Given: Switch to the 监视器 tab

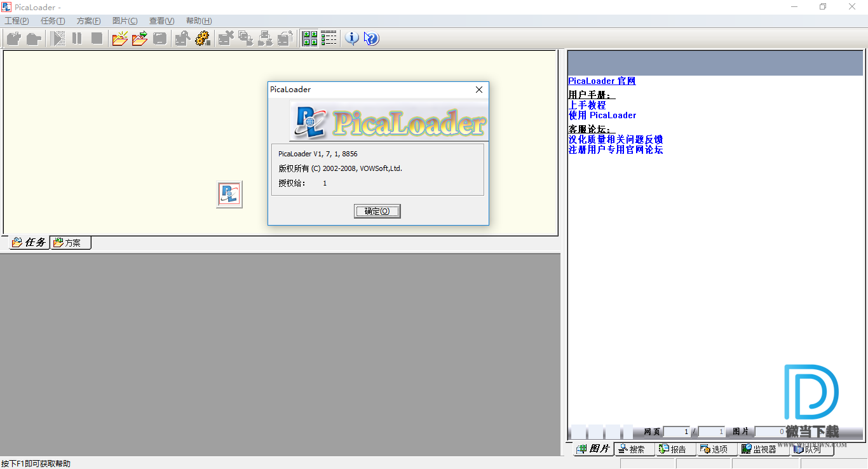Looking at the screenshot, I should pos(763,449).
